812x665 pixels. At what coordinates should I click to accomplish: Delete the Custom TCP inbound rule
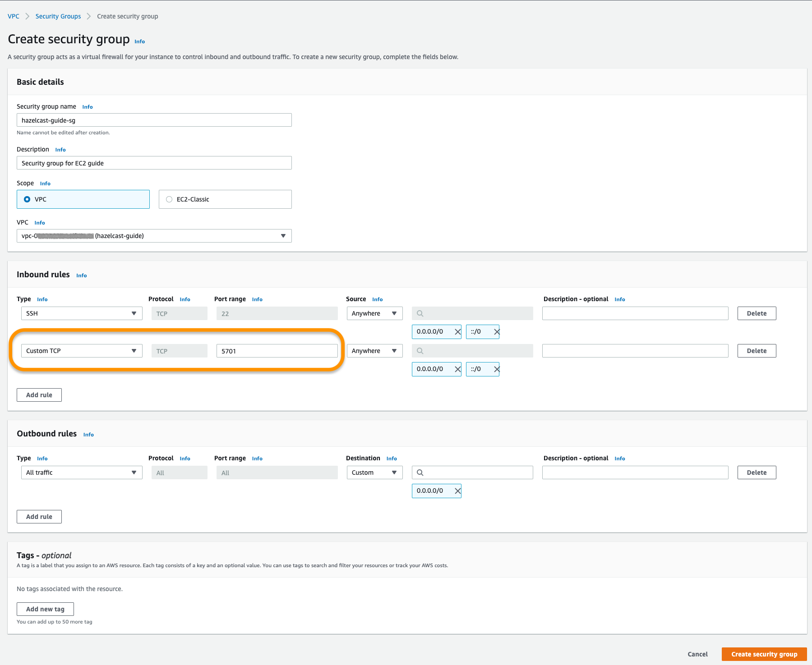point(757,351)
